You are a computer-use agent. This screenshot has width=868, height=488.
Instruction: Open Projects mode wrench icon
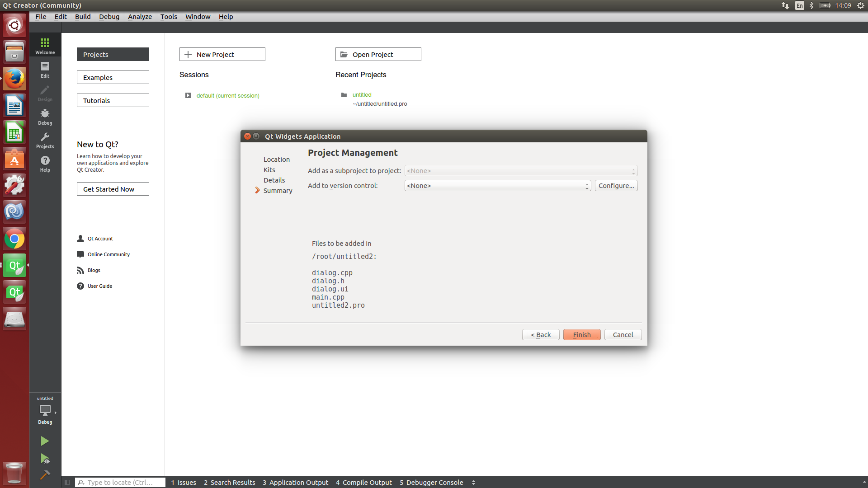(x=45, y=140)
